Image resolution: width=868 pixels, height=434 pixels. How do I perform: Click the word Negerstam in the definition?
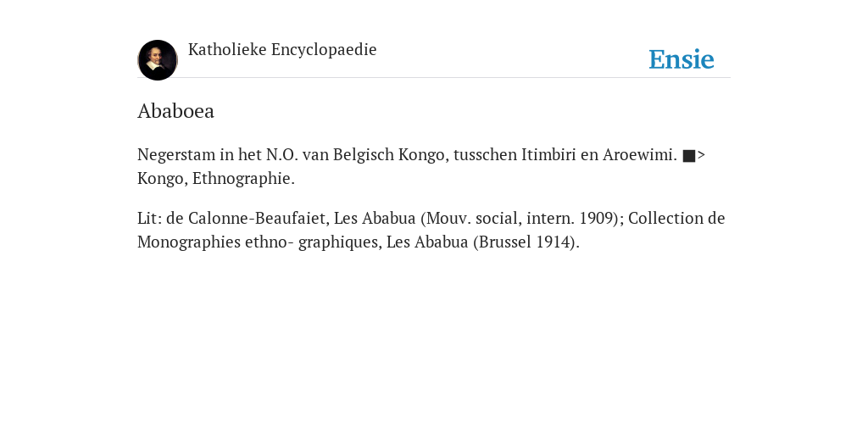176,155
